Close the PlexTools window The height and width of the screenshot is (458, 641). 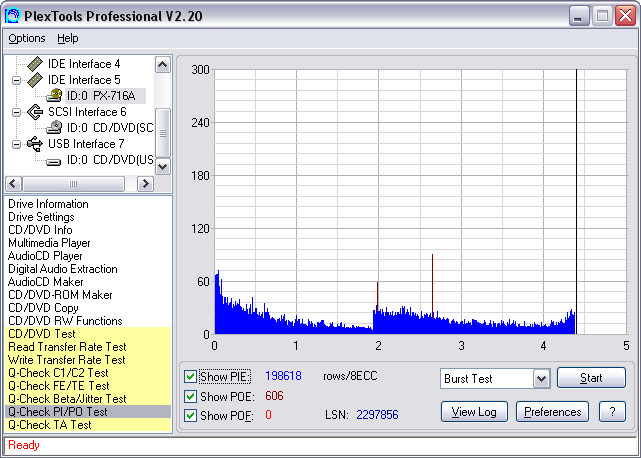(625, 16)
